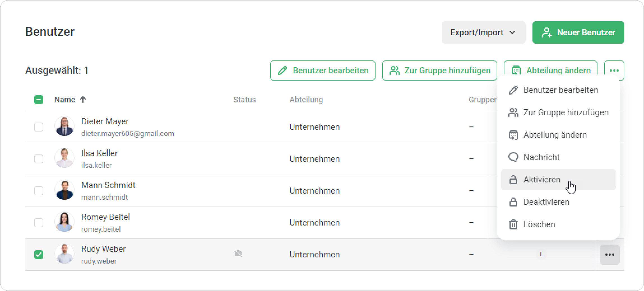Uncheck the Rudy Weber checkbox
Screen dimensions: 644x291
pos(39,255)
